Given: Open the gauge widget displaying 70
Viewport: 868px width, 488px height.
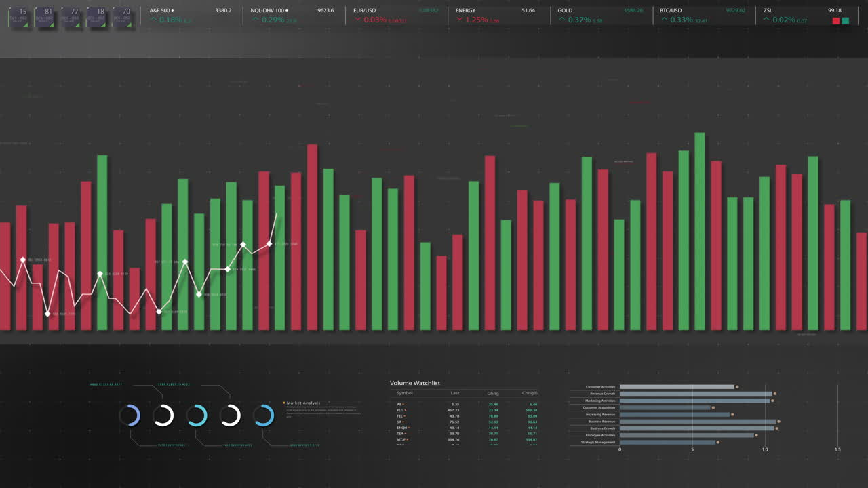Looking at the screenshot, I should click(x=123, y=15).
